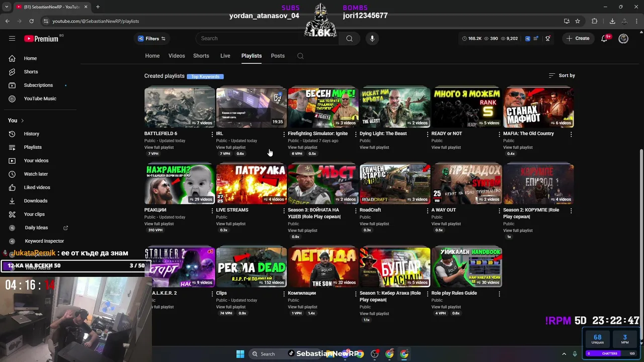Switch to the Live tab
This screenshot has height=362, width=644.
[225, 56]
